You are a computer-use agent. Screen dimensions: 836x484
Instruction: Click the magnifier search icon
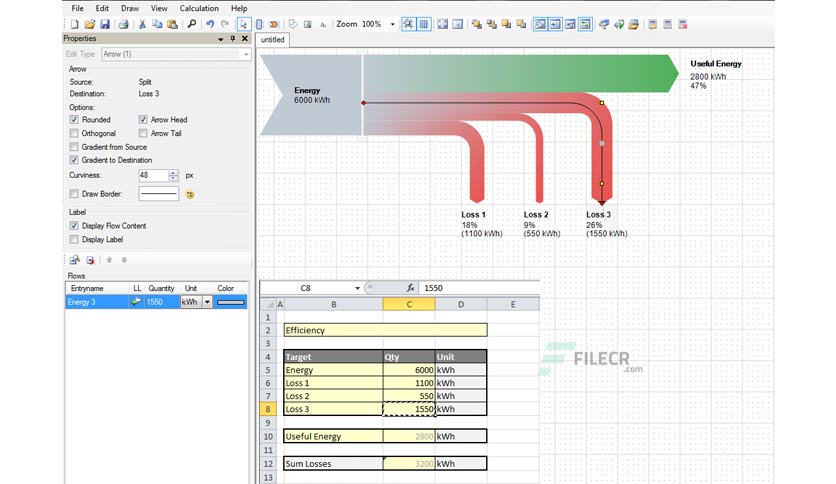(191, 25)
